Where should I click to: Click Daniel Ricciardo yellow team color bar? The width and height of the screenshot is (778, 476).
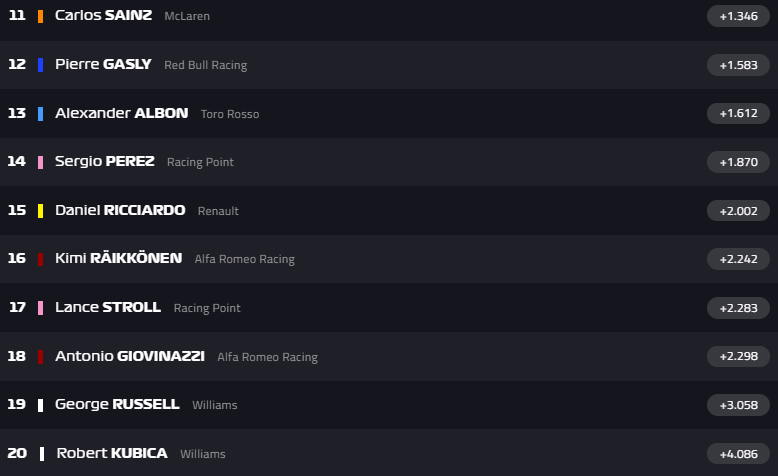click(40, 211)
